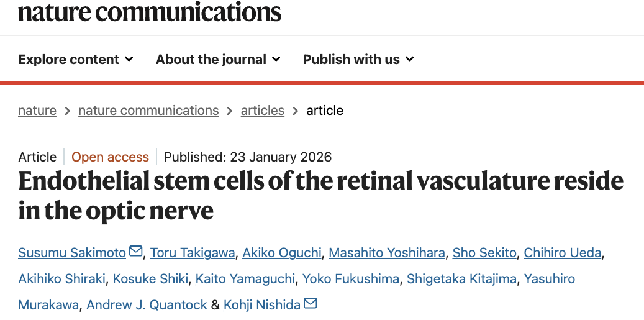Expand the Explore content menu
The image size is (644, 320).
[76, 60]
